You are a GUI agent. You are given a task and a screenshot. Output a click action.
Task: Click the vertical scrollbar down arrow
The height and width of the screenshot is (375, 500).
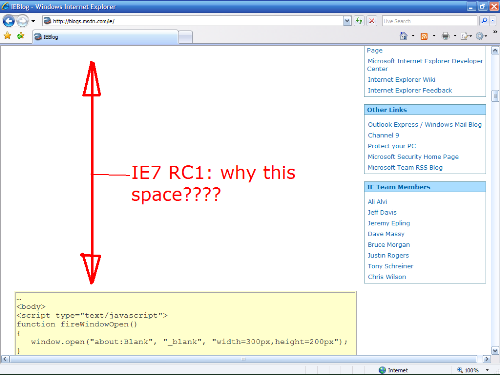tap(495, 351)
